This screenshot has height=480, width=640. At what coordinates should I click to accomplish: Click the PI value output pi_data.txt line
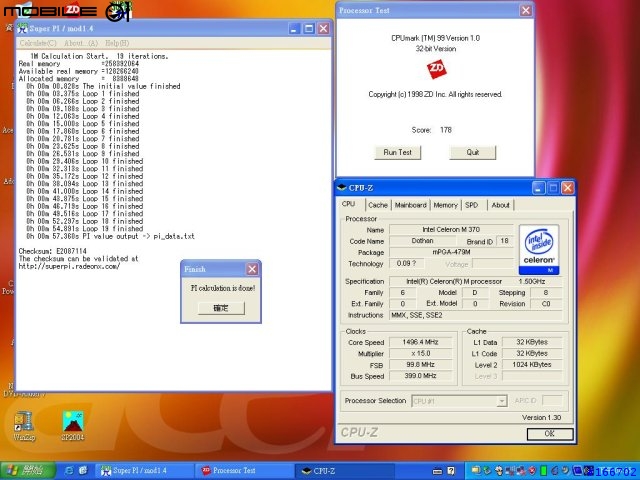click(110, 236)
